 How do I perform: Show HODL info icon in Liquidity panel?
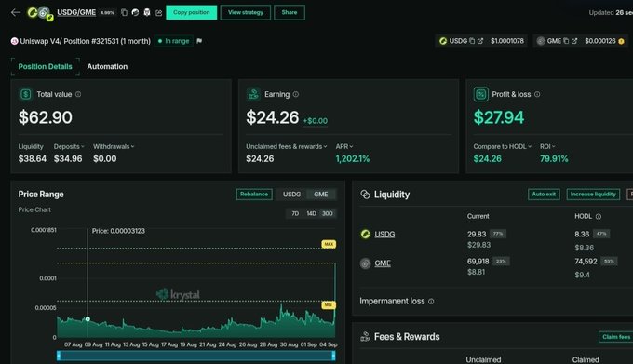pos(599,217)
